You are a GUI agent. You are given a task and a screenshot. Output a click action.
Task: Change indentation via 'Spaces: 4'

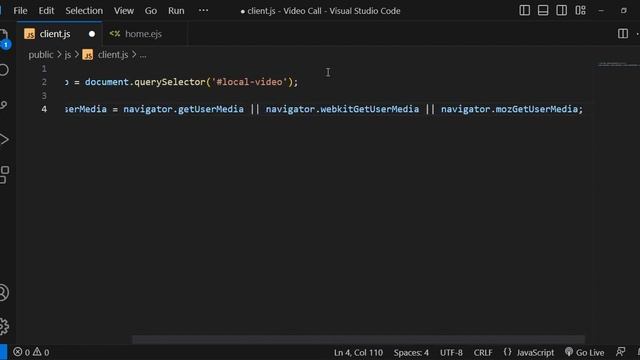point(411,352)
